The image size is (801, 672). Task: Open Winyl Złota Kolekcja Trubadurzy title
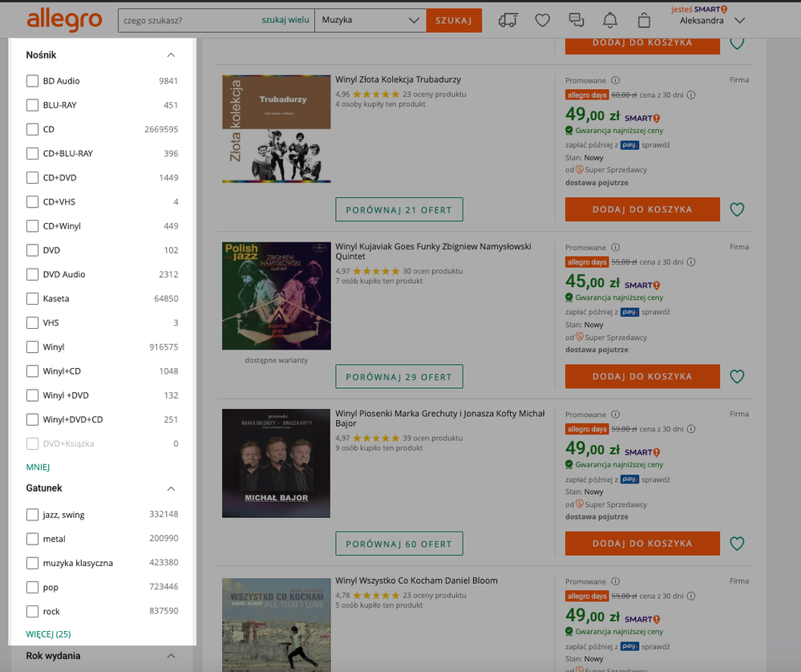coord(398,79)
